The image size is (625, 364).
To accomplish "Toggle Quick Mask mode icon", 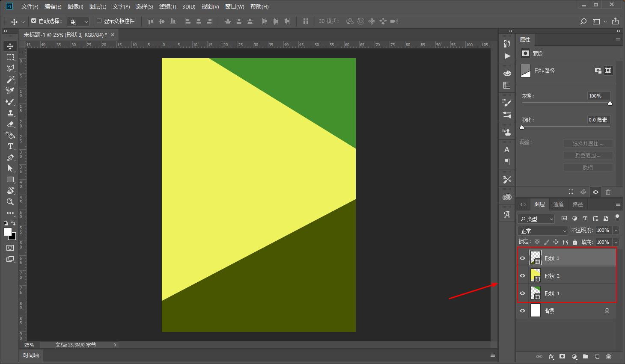I will (10, 248).
